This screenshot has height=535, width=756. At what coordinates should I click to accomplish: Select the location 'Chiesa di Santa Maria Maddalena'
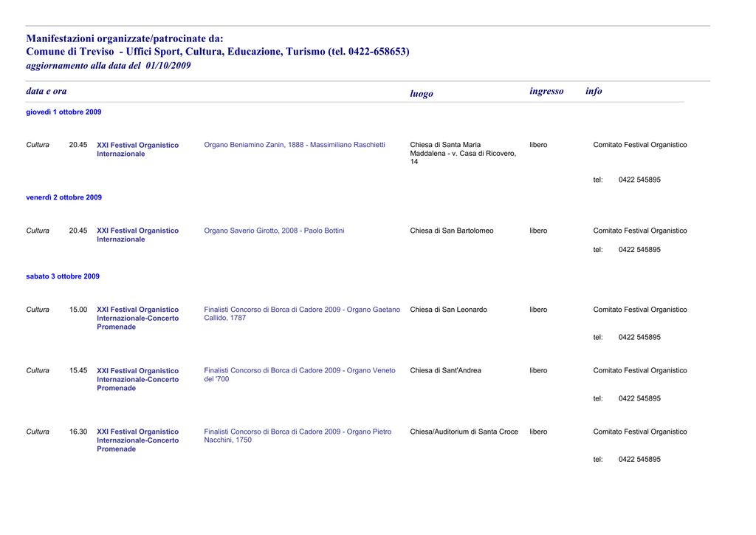click(x=463, y=153)
